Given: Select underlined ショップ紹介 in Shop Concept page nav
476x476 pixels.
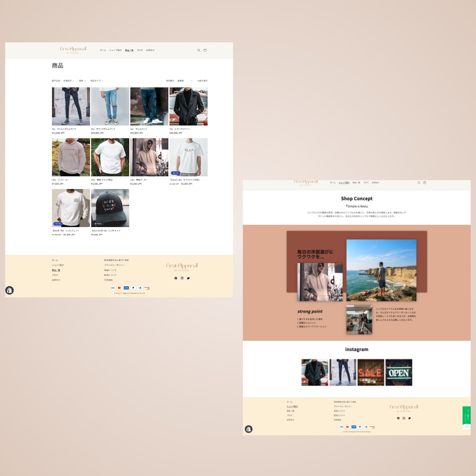Looking at the screenshot, I should coord(344,183).
